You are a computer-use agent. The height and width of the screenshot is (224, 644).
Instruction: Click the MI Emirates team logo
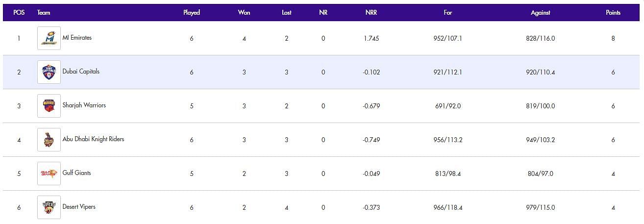point(49,38)
